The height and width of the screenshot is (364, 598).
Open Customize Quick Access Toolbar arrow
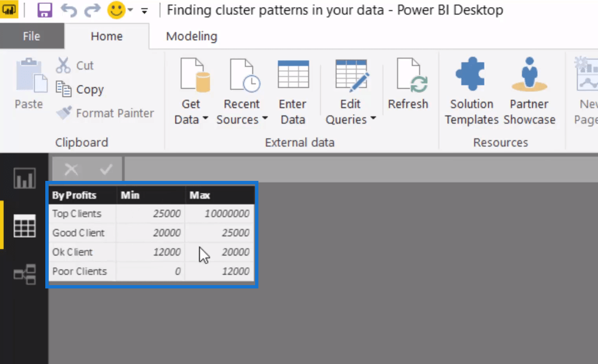coord(144,11)
